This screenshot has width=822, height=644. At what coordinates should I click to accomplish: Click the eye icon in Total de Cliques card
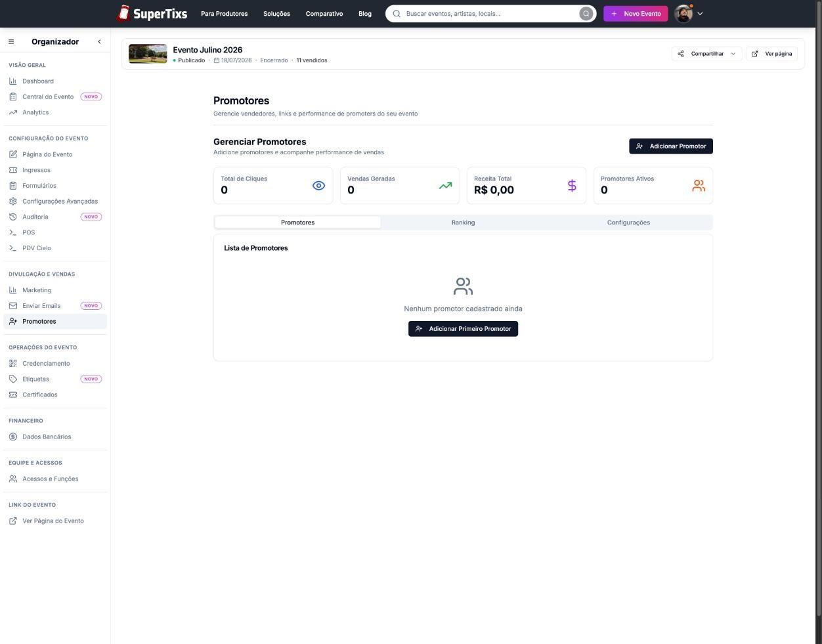click(x=318, y=186)
